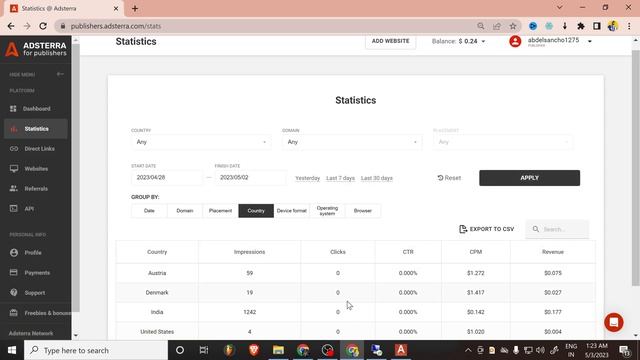
Task: Open Dashboard in the sidebar
Action: pos(36,109)
